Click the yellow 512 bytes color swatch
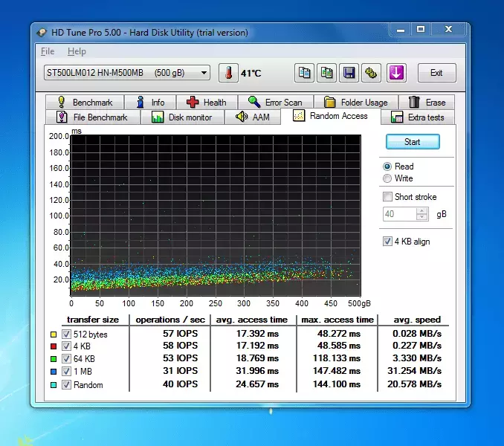504x446 pixels. click(54, 334)
